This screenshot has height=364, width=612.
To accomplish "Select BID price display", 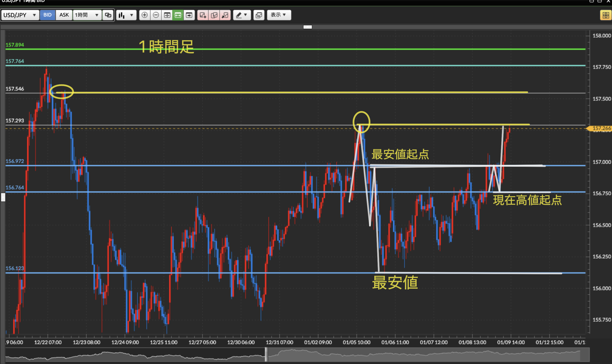I will 47,15.
